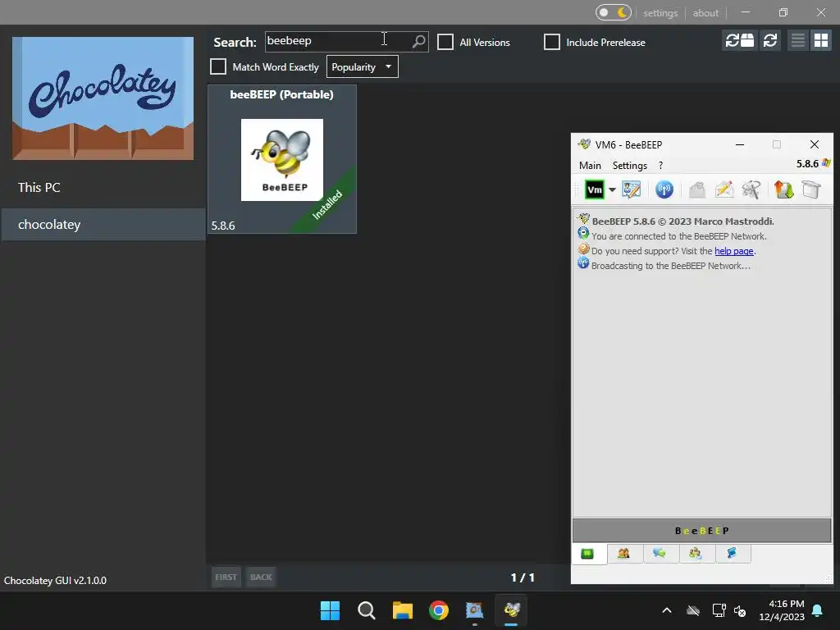The image size is (840, 630).
Task: Minimize the VM6 - BeeBEEP window
Action: (740, 144)
